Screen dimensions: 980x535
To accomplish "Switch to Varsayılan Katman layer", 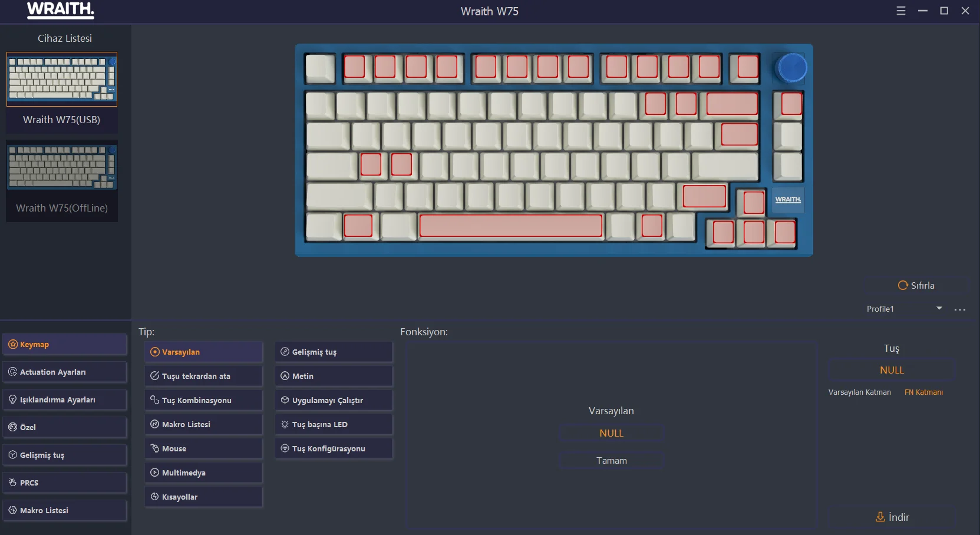I will click(860, 392).
